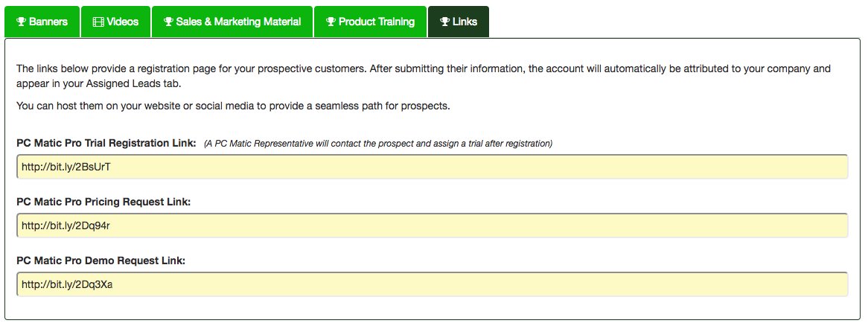868x326 pixels.
Task: Click the film icon on Videos tab
Action: (98, 22)
